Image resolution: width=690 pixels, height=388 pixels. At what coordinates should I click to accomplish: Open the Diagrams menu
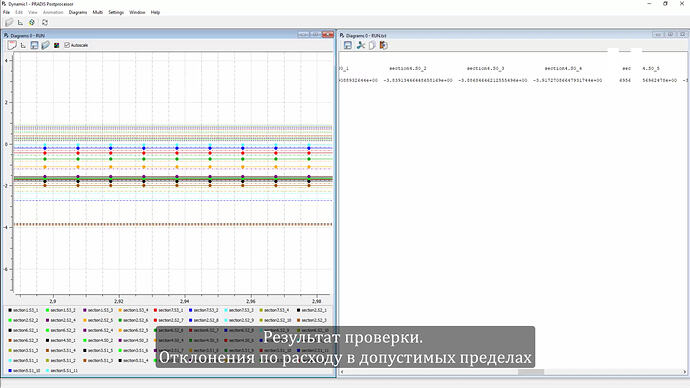(x=78, y=12)
